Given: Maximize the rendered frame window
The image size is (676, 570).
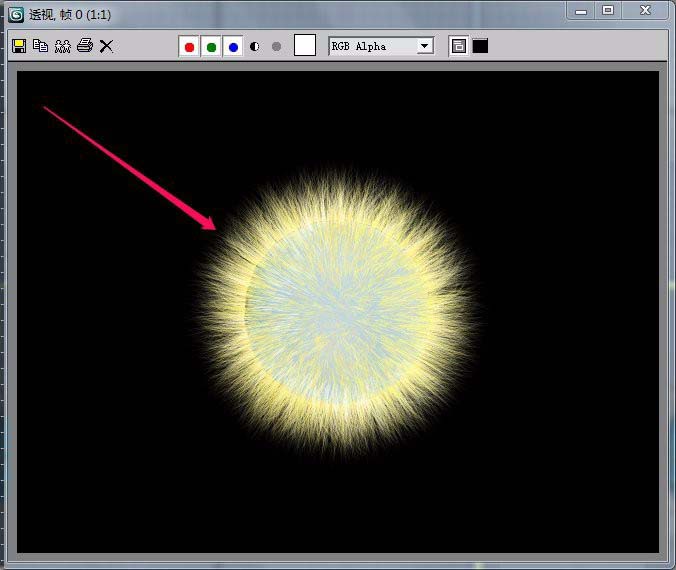Looking at the screenshot, I should 608,10.
